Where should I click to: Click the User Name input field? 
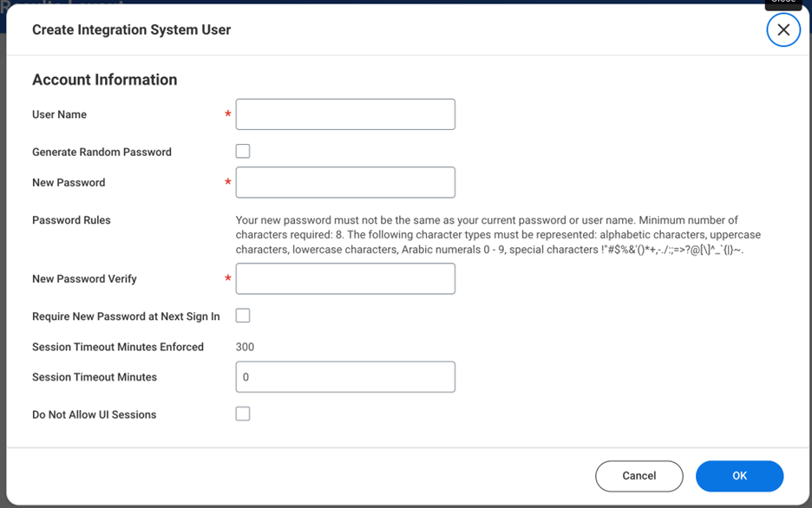(x=345, y=114)
